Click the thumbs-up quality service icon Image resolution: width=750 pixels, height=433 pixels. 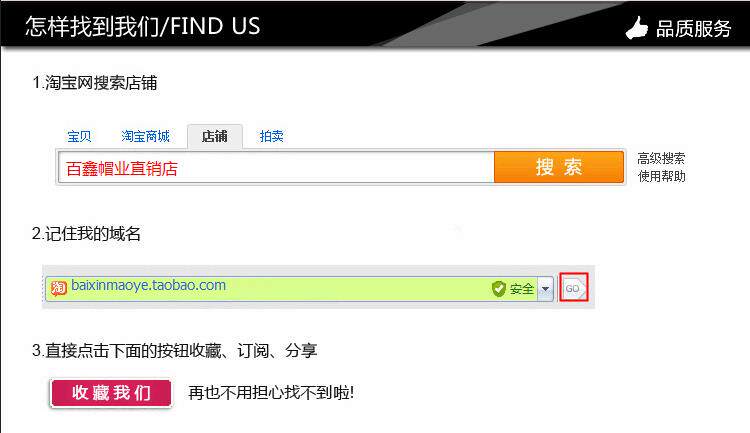point(637,28)
